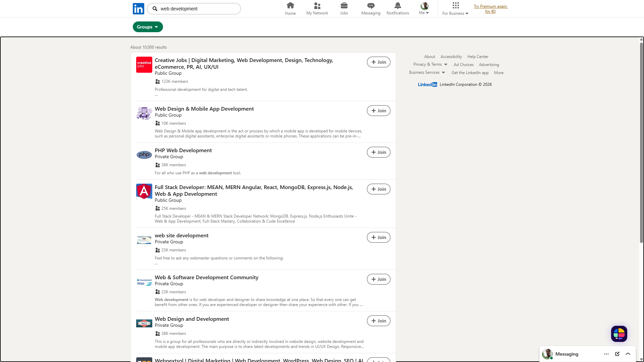Image resolution: width=644 pixels, height=362 pixels.
Task: Go to Jobs in navigation bar
Action: pos(344,9)
